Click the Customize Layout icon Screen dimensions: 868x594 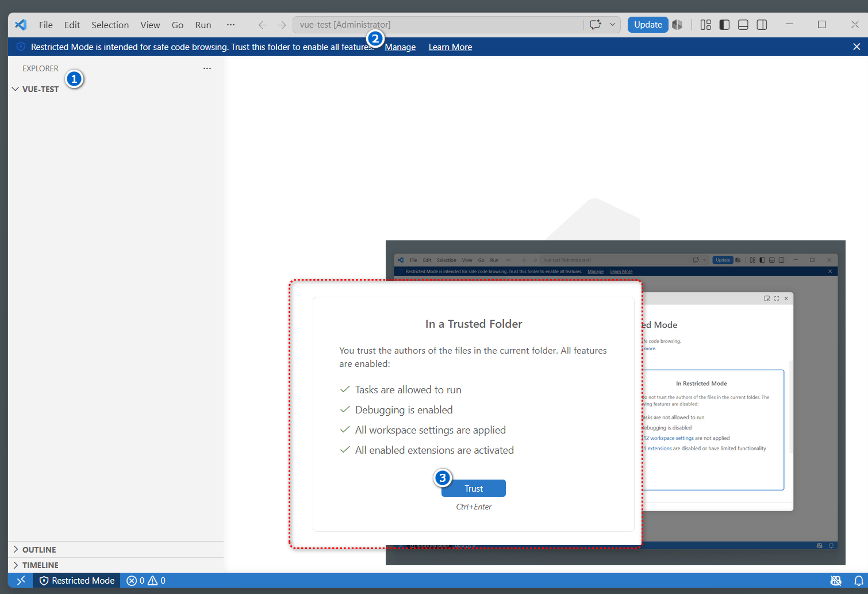(x=706, y=25)
